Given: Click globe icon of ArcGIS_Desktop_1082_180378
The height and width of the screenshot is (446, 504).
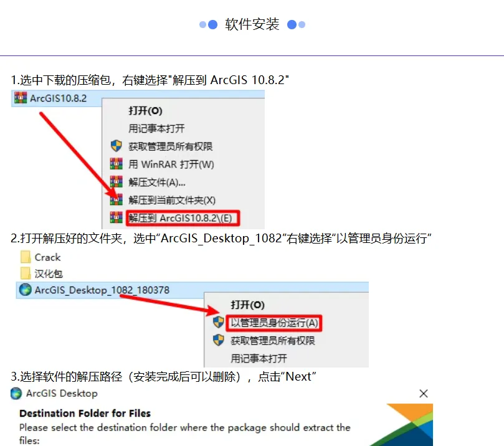Looking at the screenshot, I should [x=26, y=290].
